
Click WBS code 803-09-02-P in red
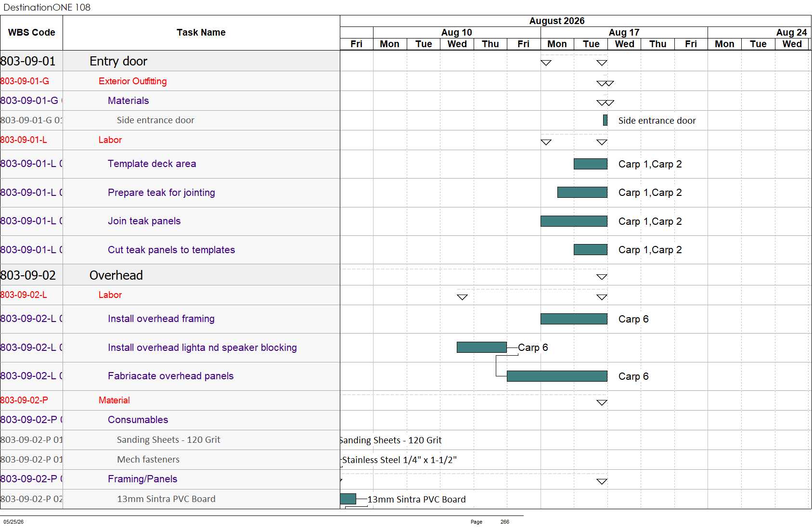click(x=24, y=400)
